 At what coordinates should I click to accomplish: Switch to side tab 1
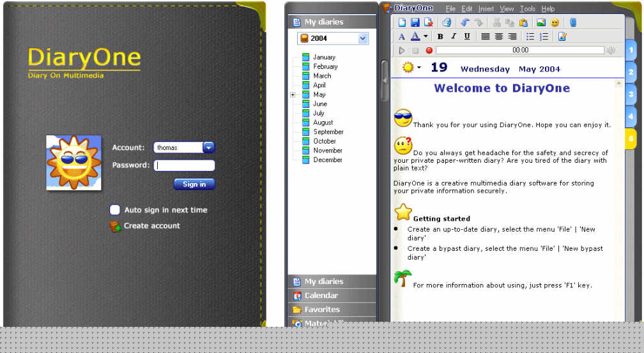pyautogui.click(x=631, y=50)
